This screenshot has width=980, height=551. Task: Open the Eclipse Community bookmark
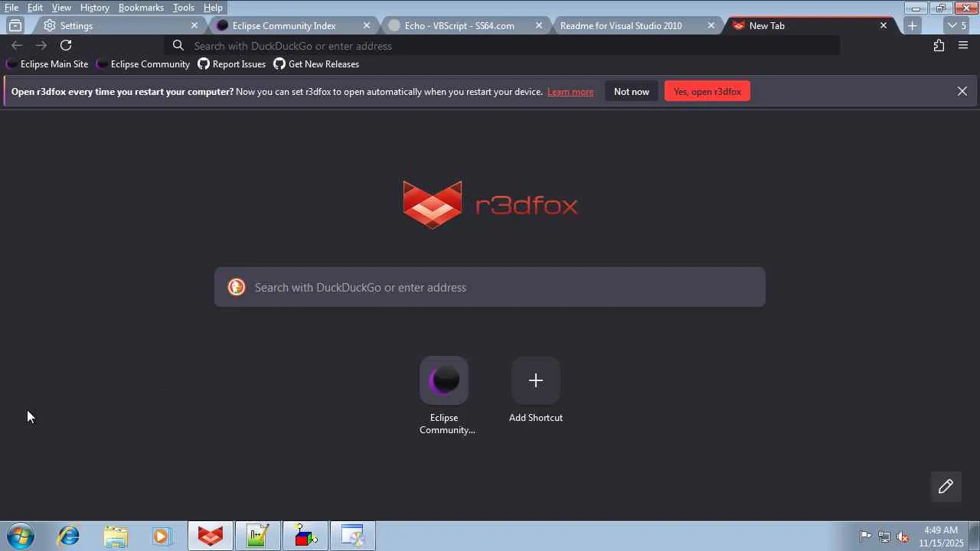point(142,64)
